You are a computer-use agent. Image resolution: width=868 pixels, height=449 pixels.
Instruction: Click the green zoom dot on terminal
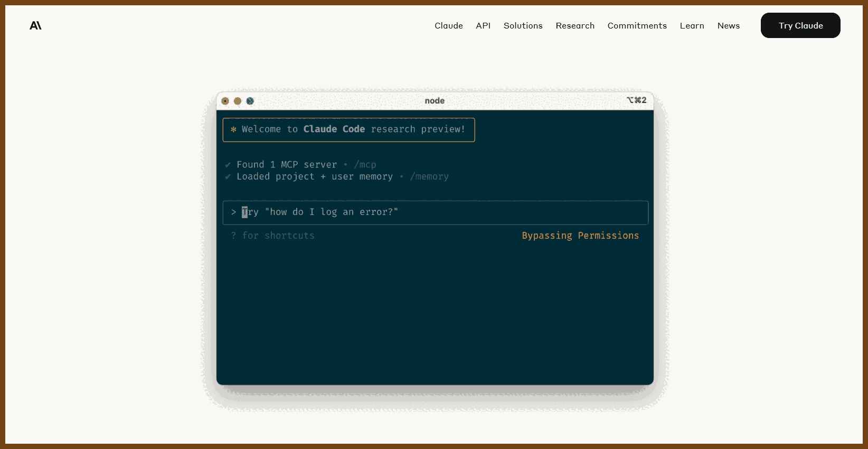(x=250, y=101)
